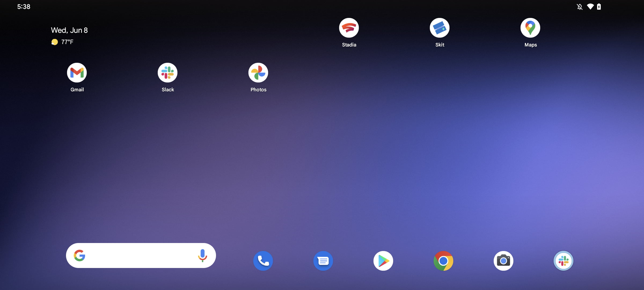Tap the battery indicator in the status bar
The height and width of the screenshot is (290, 644).
tap(599, 6)
